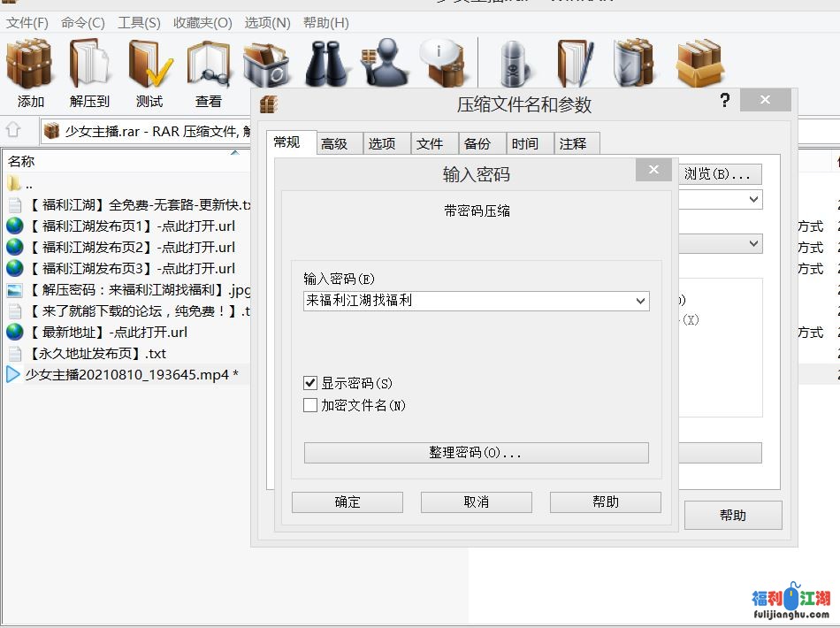
Task: Expand the 输入密码 combo box dropdown arrow
Action: tap(641, 302)
